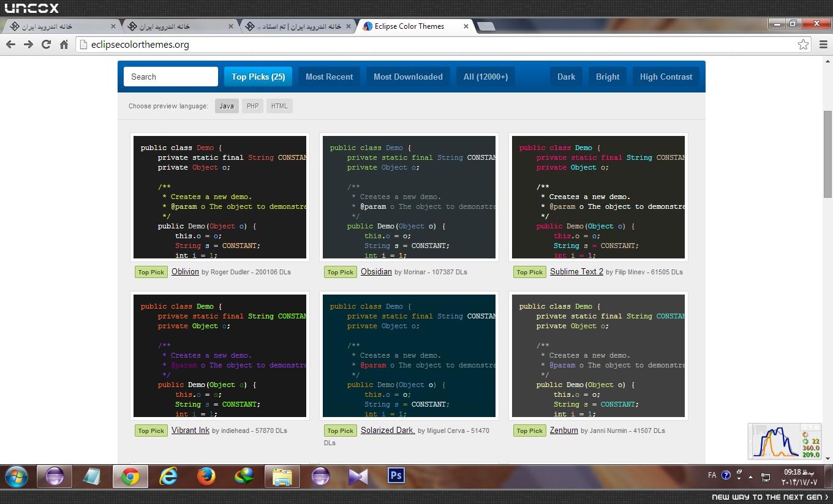The image size is (833, 504).
Task: Launch Internet Explorer from the taskbar
Action: [x=168, y=476]
